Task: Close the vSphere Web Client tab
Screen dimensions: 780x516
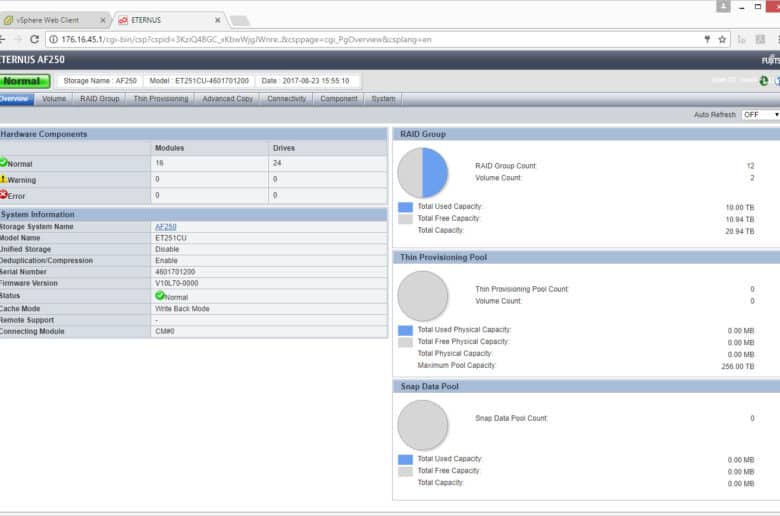Action: pos(102,20)
